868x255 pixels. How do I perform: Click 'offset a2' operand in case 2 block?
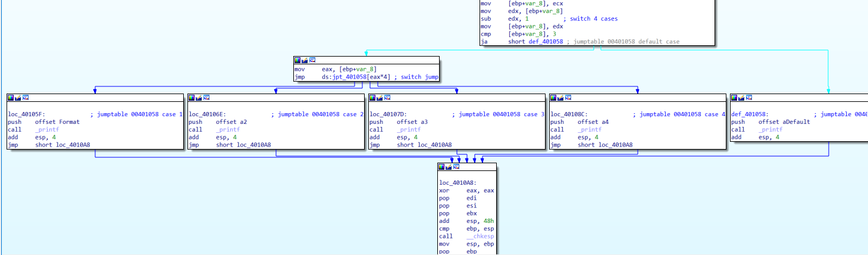pos(231,122)
